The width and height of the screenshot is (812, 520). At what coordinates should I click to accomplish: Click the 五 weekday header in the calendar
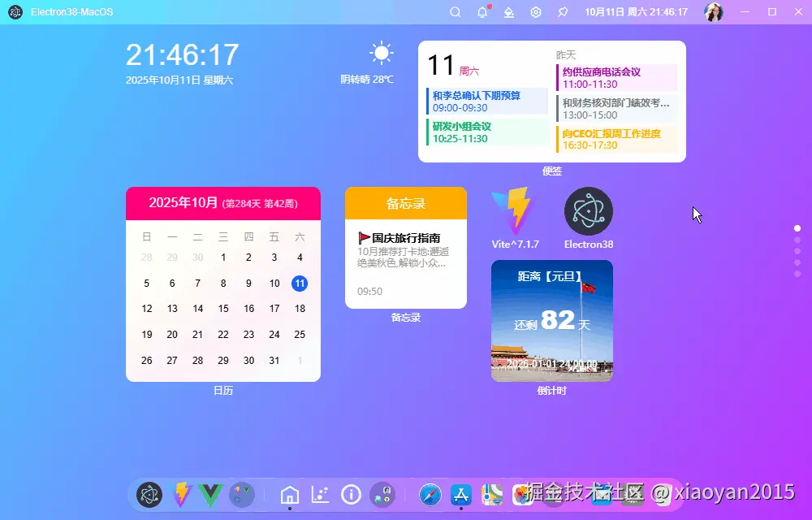pos(274,237)
